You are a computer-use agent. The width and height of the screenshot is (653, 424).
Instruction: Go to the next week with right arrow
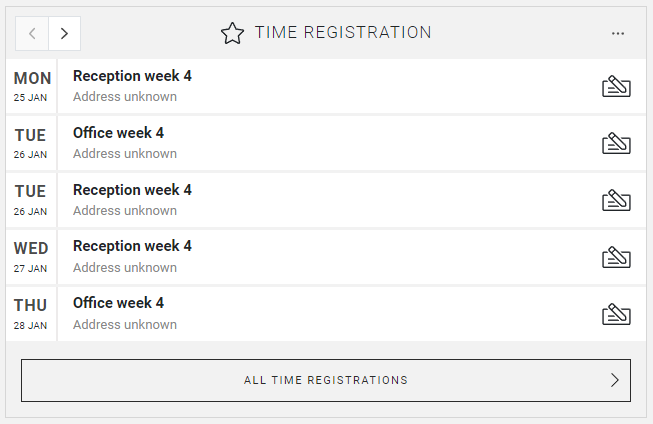(64, 33)
